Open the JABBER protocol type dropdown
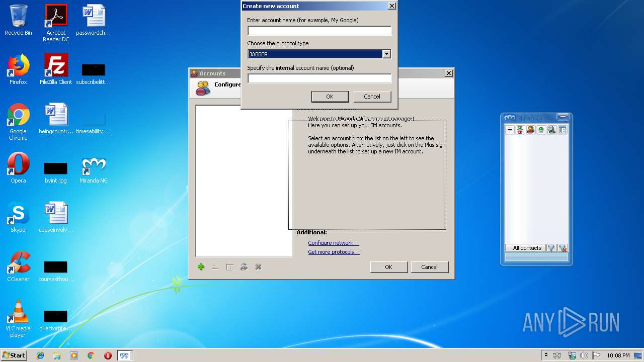This screenshot has height=362, width=644. pos(386,54)
